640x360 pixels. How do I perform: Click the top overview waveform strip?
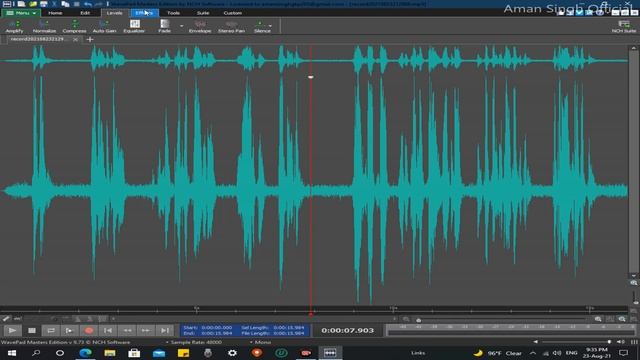(313, 60)
